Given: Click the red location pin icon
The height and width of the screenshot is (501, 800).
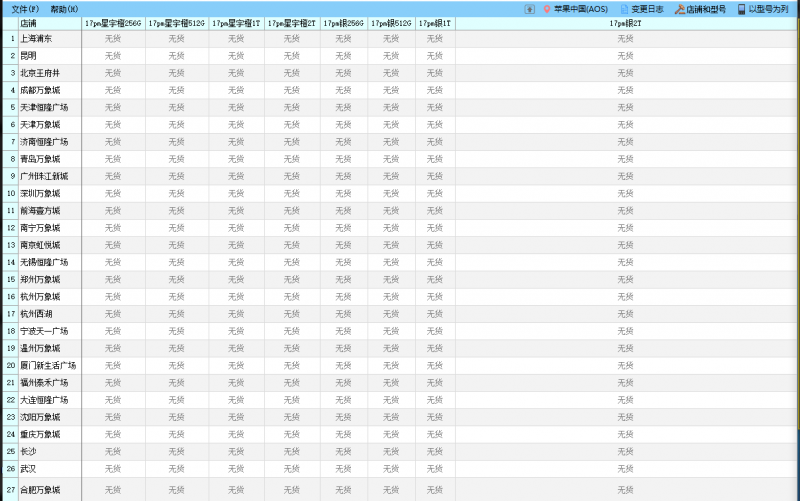Looking at the screenshot, I should click(x=546, y=9).
